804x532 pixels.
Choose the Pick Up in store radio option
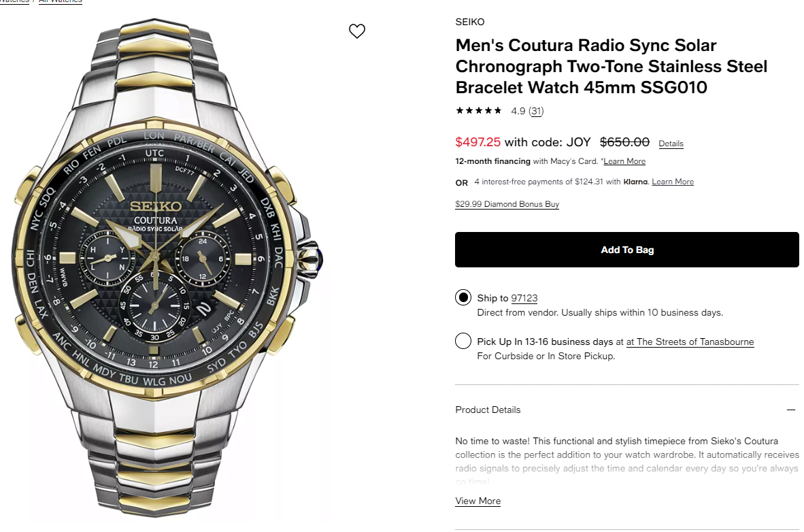pyautogui.click(x=463, y=341)
